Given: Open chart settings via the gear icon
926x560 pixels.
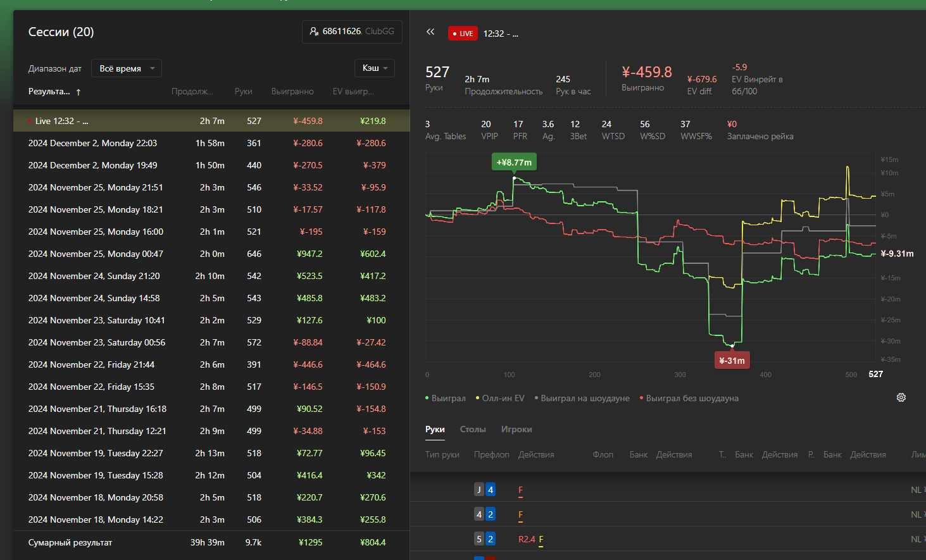Looking at the screenshot, I should [x=901, y=397].
